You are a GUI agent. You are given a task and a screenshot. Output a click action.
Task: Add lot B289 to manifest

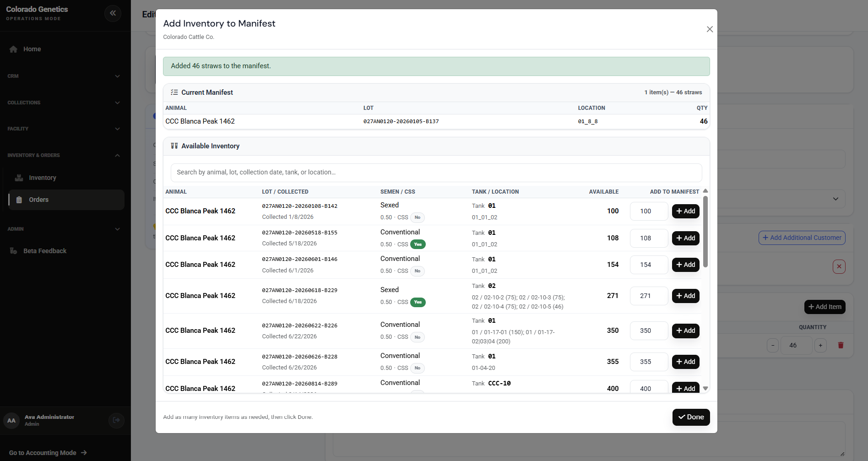(685, 388)
